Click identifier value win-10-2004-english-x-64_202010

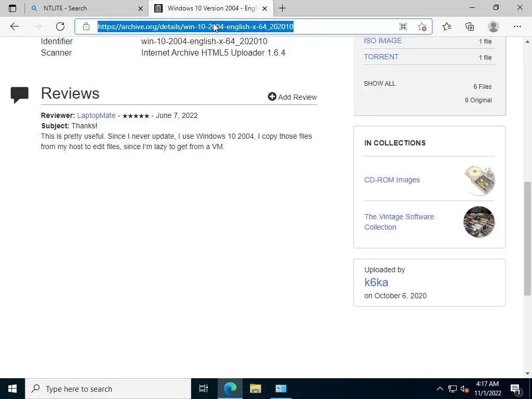(x=204, y=42)
